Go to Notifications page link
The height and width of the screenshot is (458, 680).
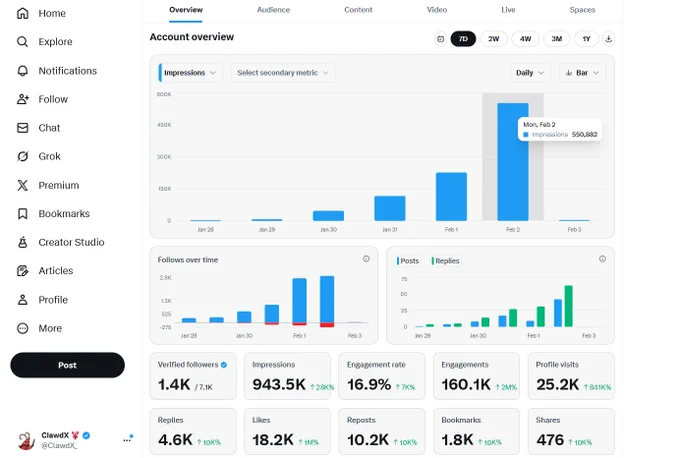pos(68,71)
